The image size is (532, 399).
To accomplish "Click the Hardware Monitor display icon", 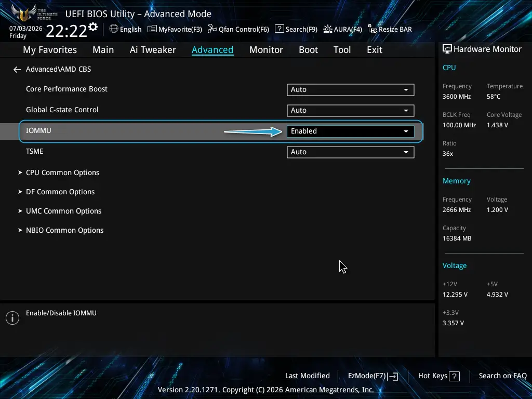I will (447, 49).
